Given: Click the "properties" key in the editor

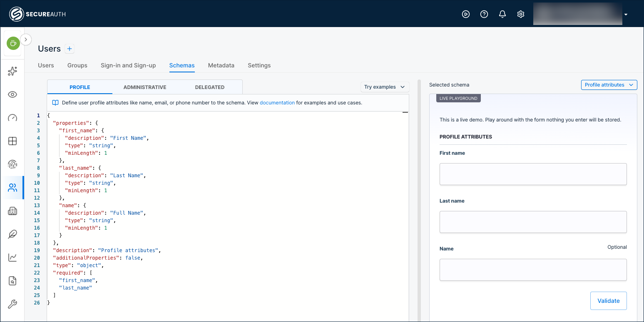Looking at the screenshot, I should tap(71, 123).
